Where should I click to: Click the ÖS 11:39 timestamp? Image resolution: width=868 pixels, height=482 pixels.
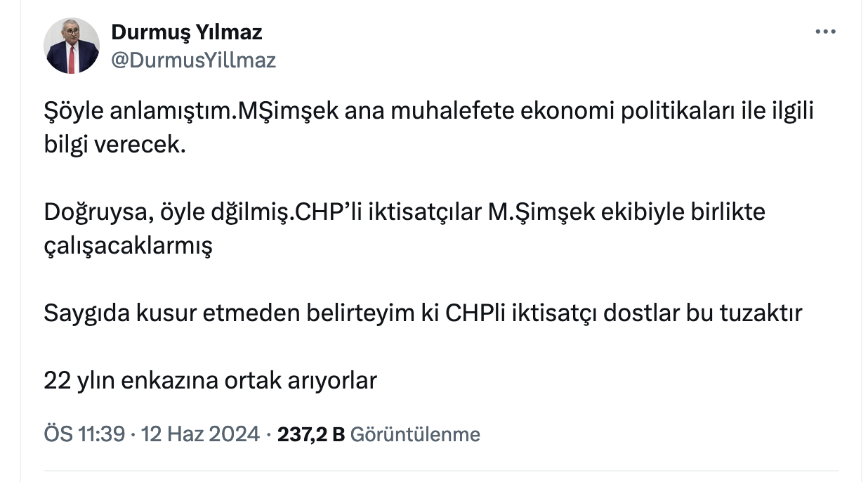click(84, 434)
